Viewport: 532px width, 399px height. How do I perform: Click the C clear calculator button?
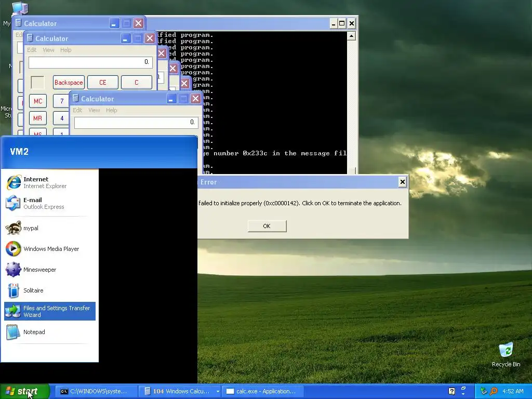pos(137,83)
